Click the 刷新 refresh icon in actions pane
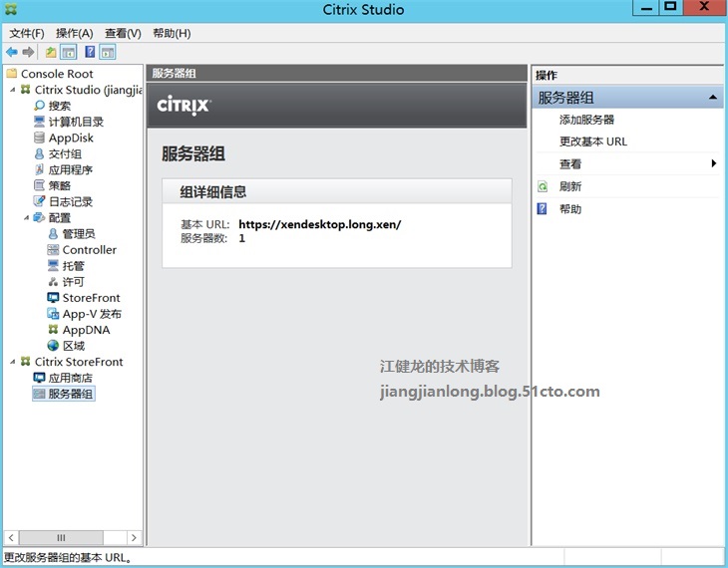Image resolution: width=728 pixels, height=568 pixels. point(543,186)
